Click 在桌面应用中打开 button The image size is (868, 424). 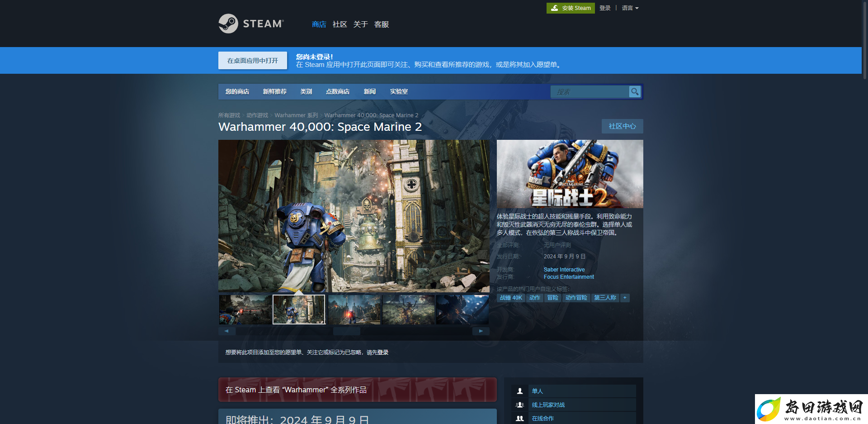click(x=253, y=61)
